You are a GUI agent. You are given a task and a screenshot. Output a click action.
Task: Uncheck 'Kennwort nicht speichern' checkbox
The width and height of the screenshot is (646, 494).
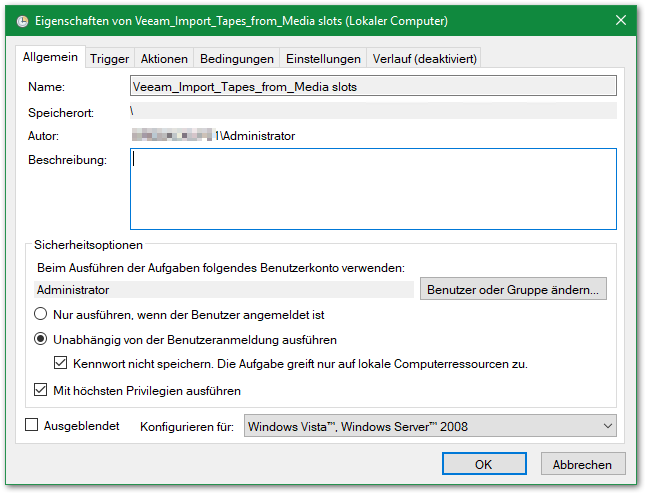coord(61,363)
